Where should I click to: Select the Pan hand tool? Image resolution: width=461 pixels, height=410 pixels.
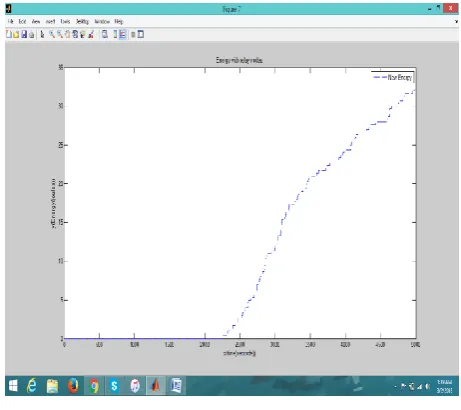[x=67, y=34]
